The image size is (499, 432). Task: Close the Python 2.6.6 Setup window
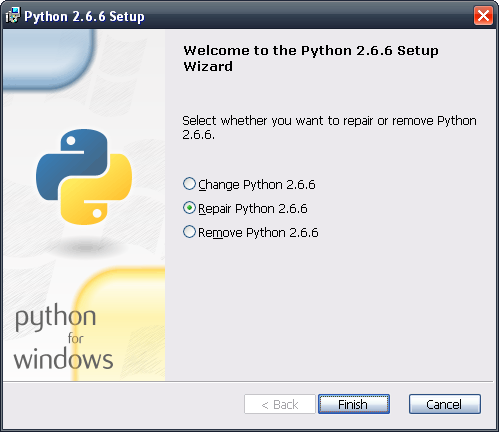483,16
